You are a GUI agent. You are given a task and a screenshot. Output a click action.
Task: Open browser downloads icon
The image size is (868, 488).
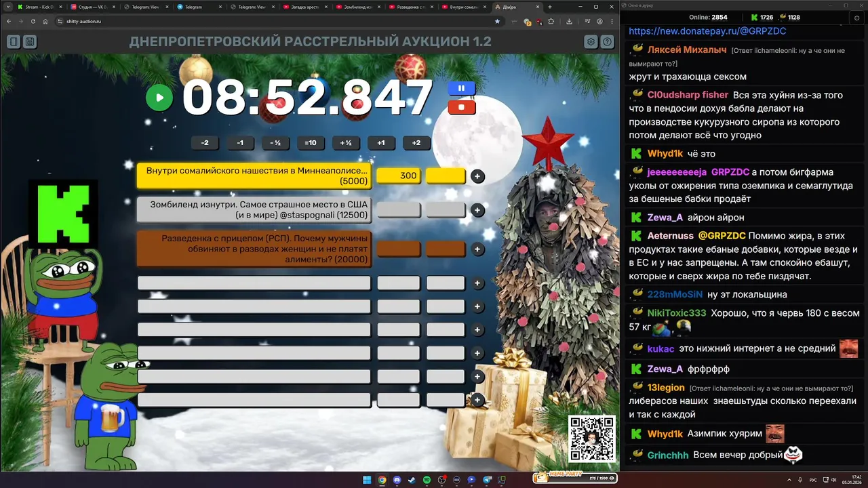coord(569,21)
